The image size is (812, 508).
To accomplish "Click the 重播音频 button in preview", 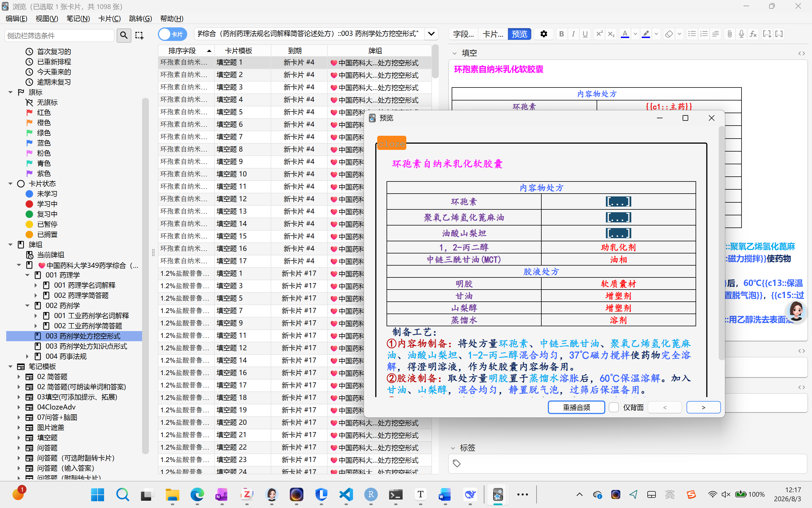I will point(576,407).
